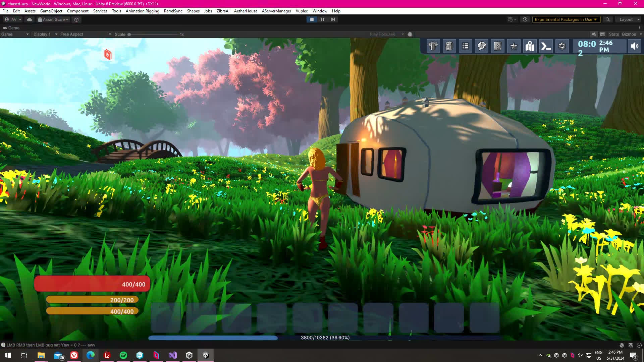Click the in-game settings gear icon
The image size is (644, 362).
pyautogui.click(x=562, y=46)
